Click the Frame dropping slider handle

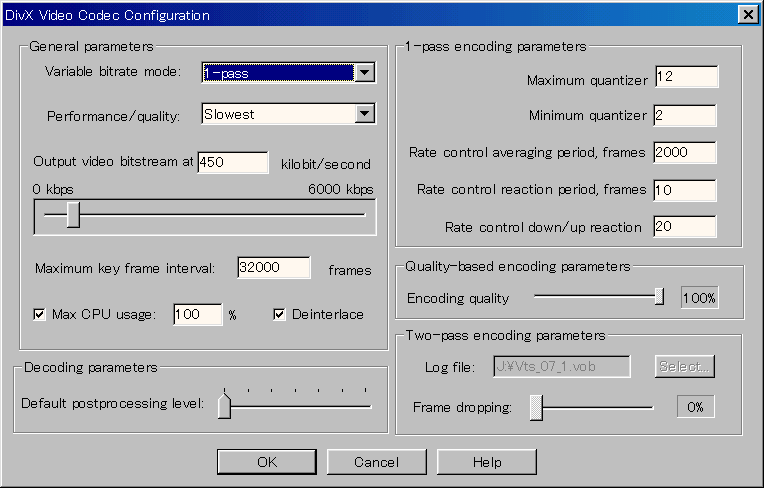coord(537,407)
